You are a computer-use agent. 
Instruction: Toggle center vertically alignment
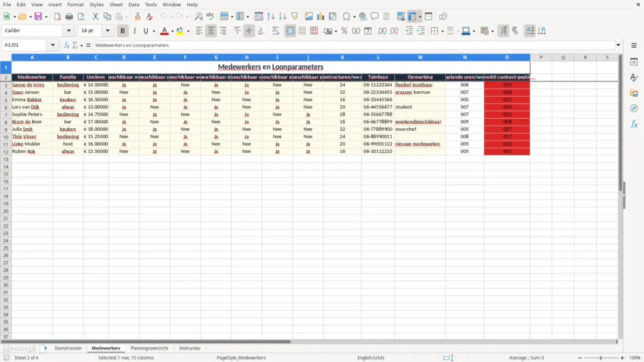[x=249, y=31]
